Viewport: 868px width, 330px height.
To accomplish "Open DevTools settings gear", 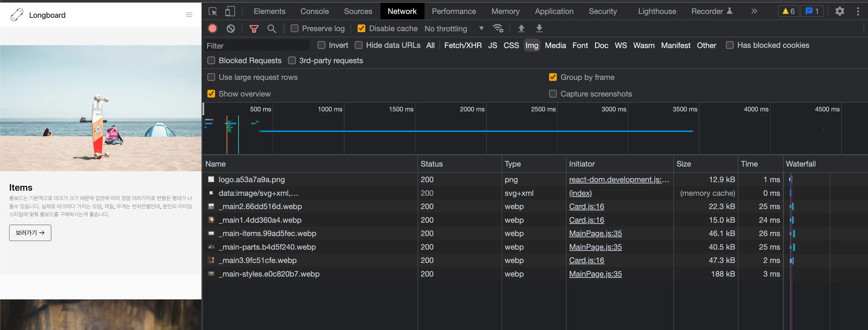I will 840,11.
